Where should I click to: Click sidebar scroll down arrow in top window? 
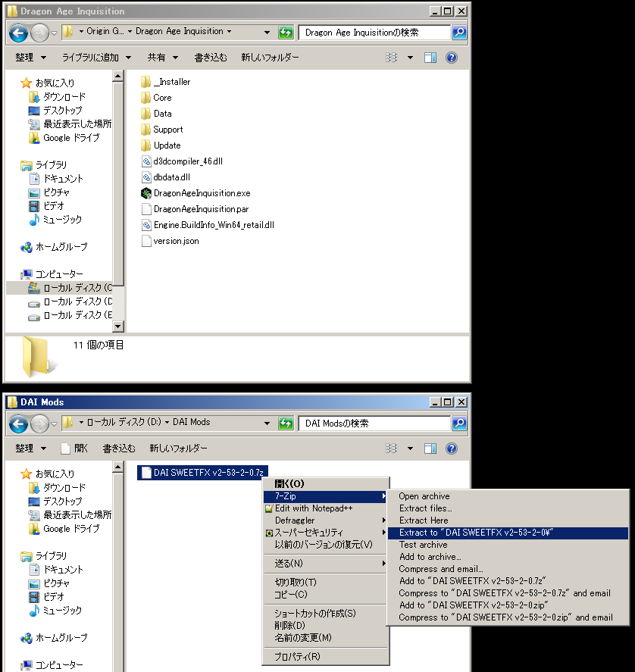pyautogui.click(x=118, y=326)
